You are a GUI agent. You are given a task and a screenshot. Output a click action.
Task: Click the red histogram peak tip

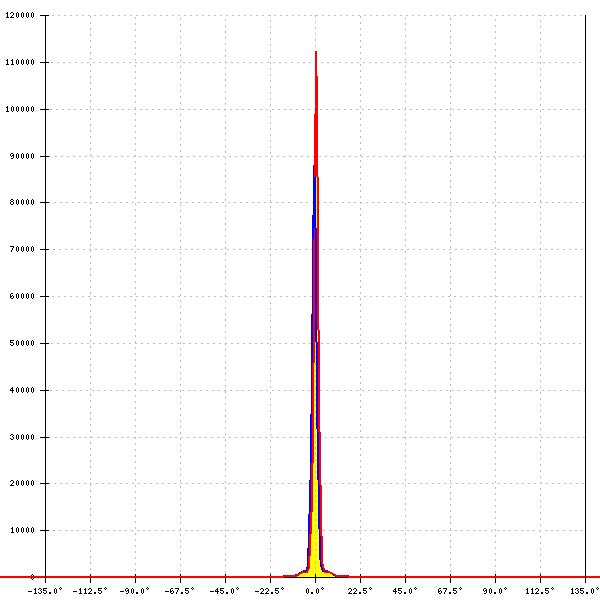(316, 54)
